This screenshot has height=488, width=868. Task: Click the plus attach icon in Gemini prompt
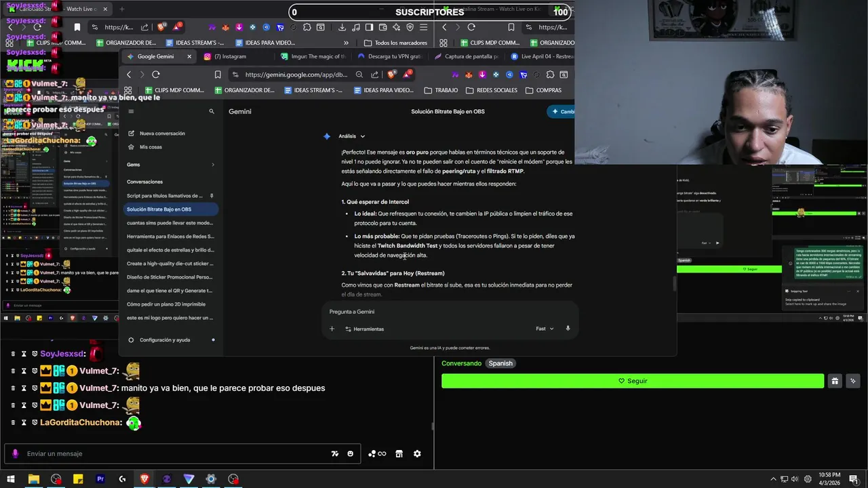pos(332,329)
